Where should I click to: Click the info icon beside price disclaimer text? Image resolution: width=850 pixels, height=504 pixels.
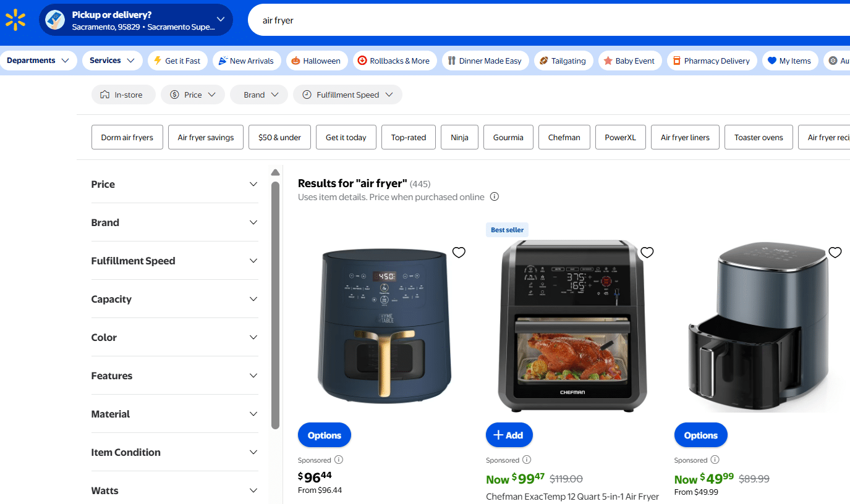click(x=494, y=196)
